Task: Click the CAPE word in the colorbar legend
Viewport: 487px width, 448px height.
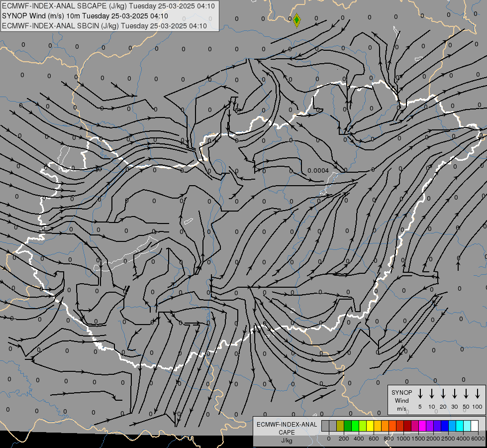Action: coord(287,433)
